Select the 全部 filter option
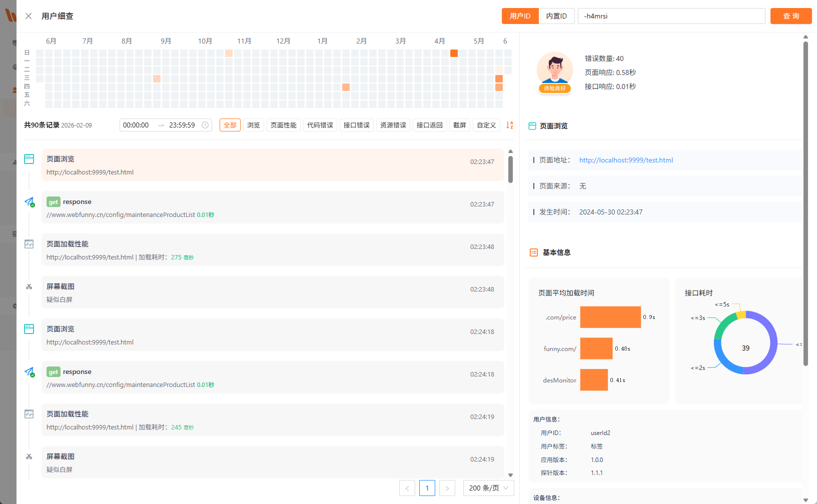 click(x=230, y=125)
